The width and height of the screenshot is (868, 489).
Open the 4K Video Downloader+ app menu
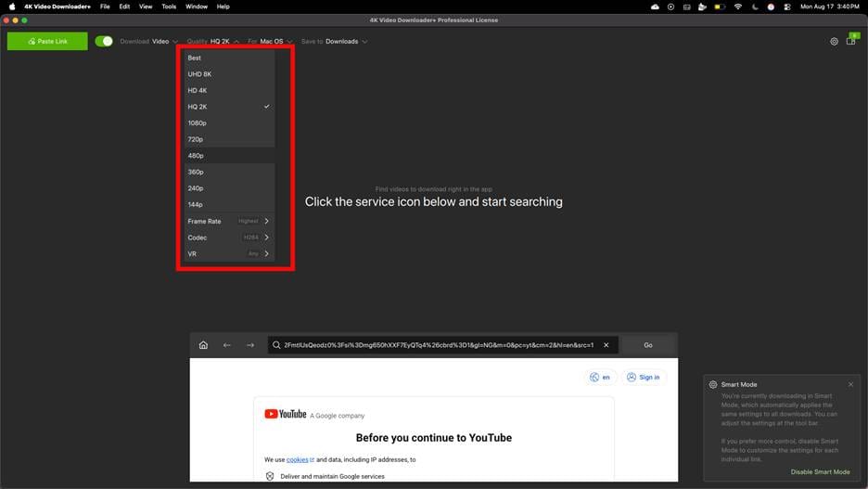57,6
